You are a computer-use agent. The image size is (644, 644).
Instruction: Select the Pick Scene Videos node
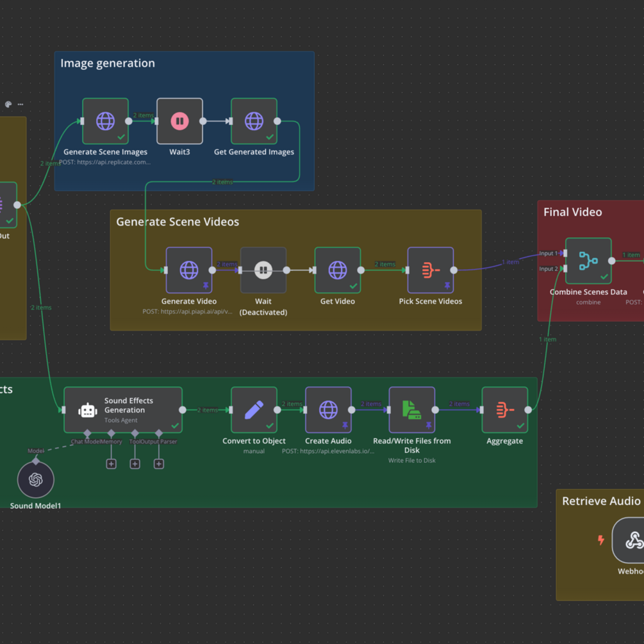431,270
